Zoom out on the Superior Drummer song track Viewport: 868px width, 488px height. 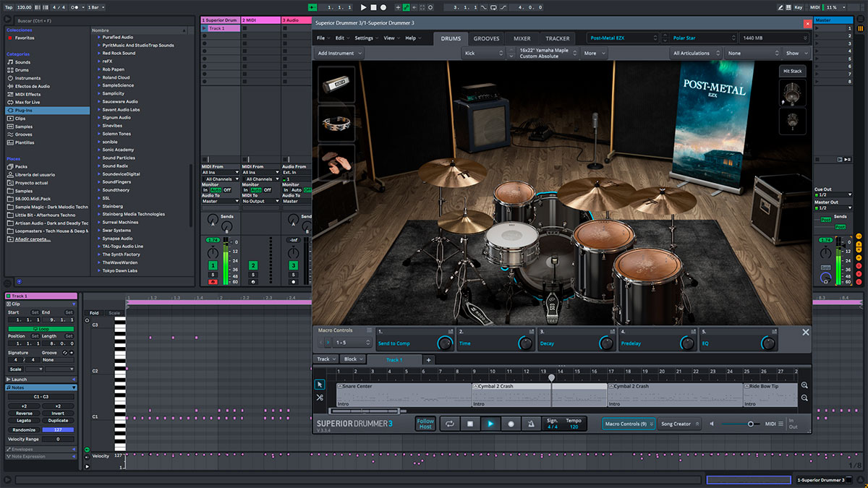point(804,398)
